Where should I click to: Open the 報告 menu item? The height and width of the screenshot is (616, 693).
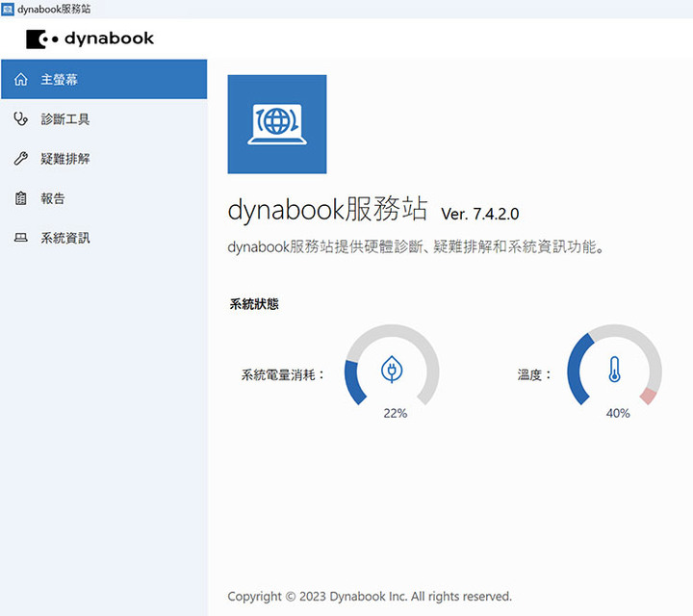104,198
